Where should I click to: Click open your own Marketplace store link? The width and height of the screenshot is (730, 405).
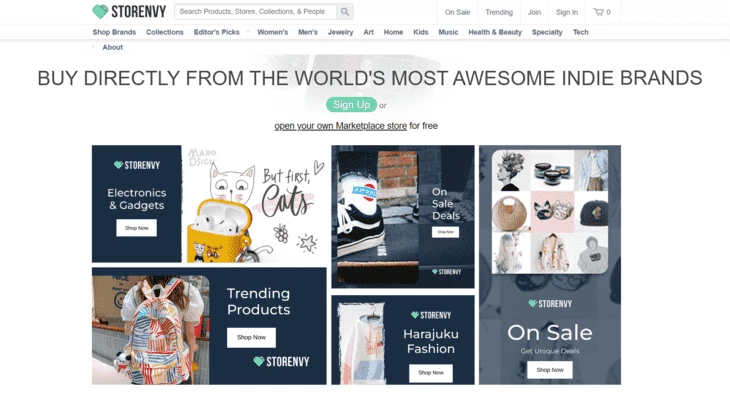coord(340,126)
